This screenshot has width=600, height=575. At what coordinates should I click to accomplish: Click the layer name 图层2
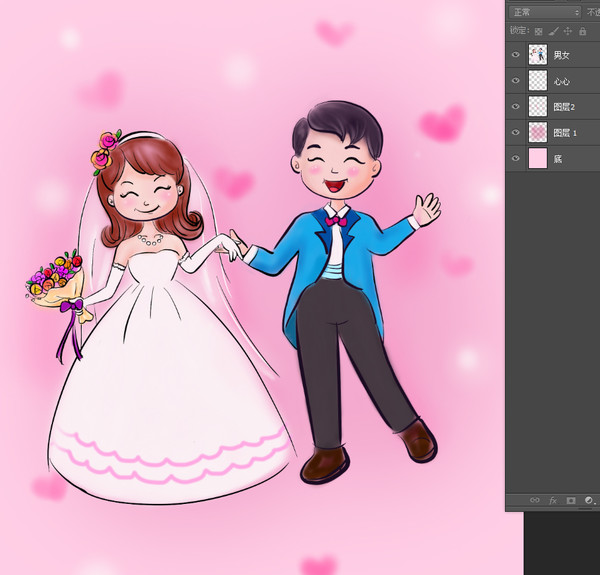(564, 107)
